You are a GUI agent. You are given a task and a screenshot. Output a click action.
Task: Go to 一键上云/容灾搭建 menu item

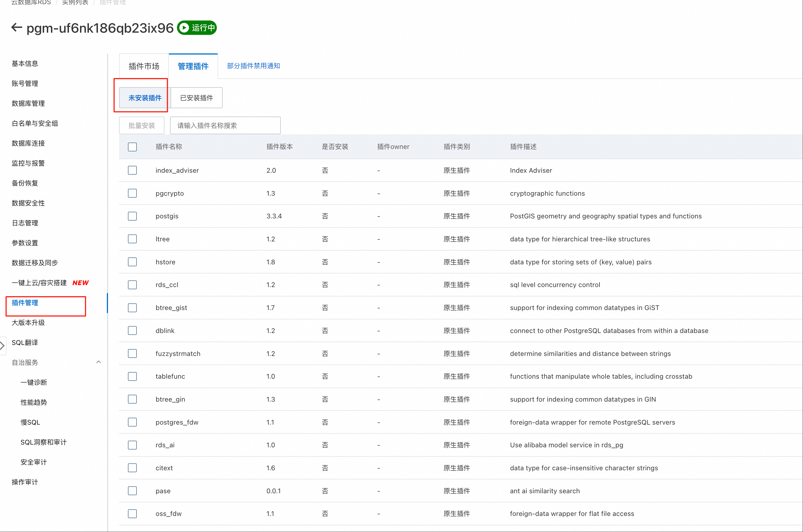tap(39, 283)
